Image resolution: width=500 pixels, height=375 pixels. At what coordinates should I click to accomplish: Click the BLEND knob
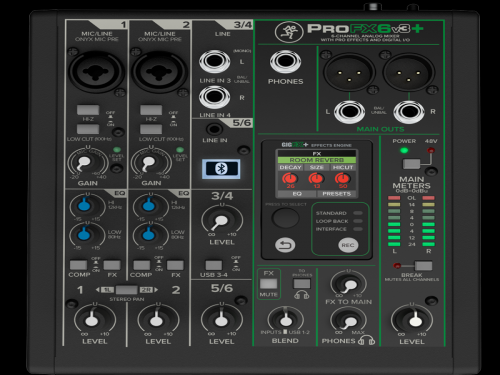point(285,319)
